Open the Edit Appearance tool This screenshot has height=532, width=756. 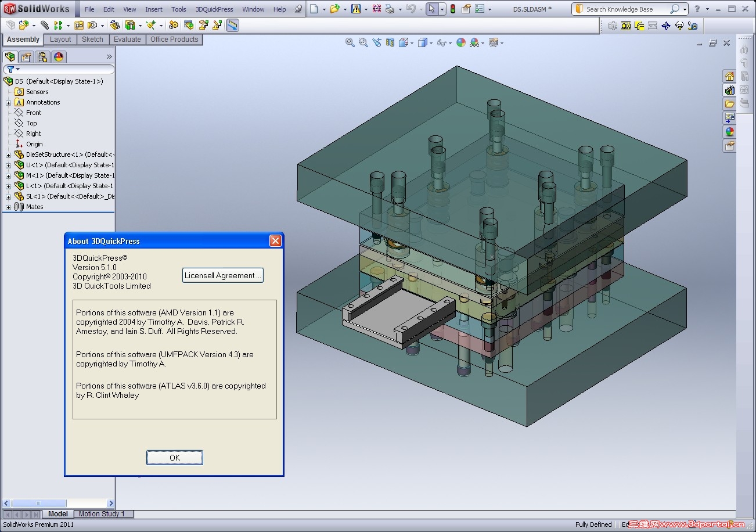click(461, 42)
